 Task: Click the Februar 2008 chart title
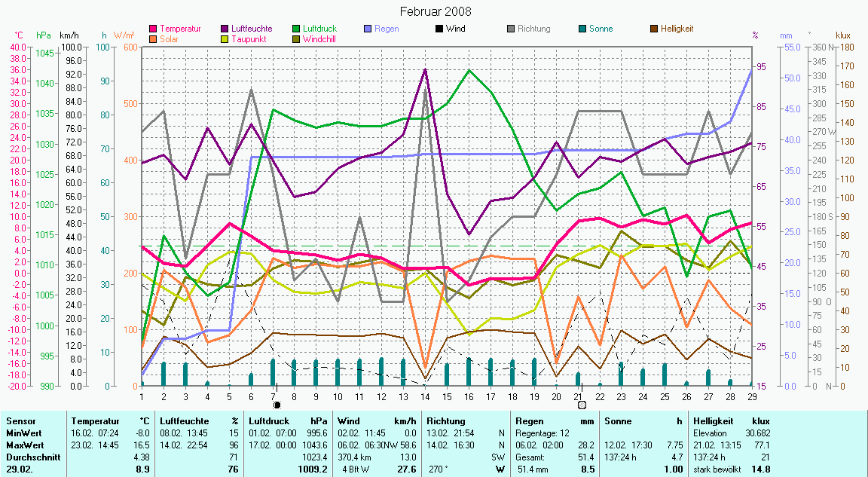click(x=436, y=11)
